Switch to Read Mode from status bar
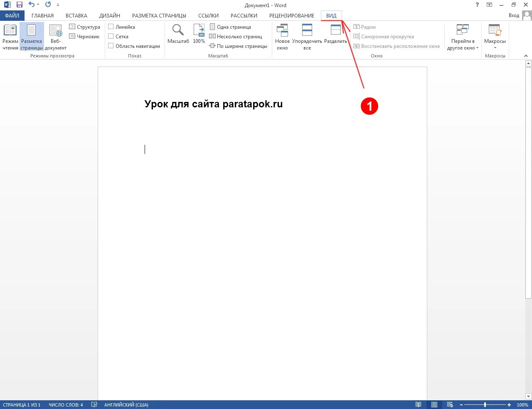Screen dimensions: 532x409 point(419,405)
